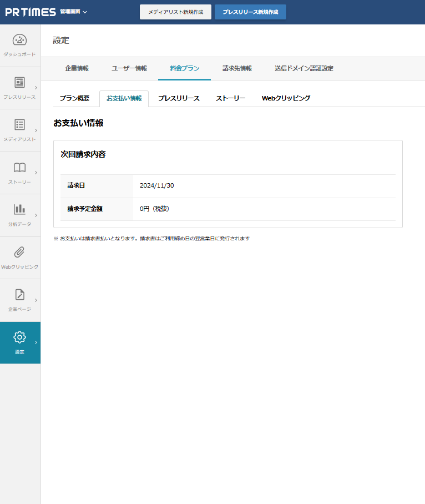Click the プレスリリース新規作成 button
This screenshot has height=504, width=425.
click(x=250, y=12)
